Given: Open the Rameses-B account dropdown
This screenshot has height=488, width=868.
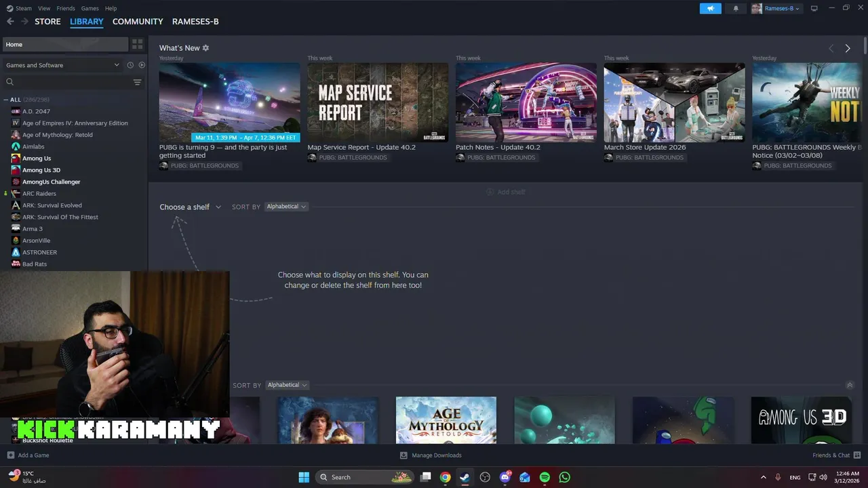Looking at the screenshot, I should (x=776, y=8).
